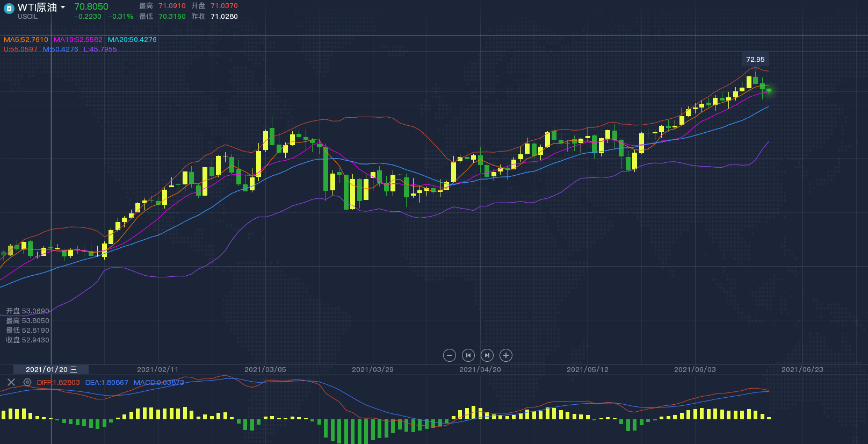This screenshot has height=444, width=868.
Task: Open MACD indicator settings hexagon icon
Action: pyautogui.click(x=27, y=382)
